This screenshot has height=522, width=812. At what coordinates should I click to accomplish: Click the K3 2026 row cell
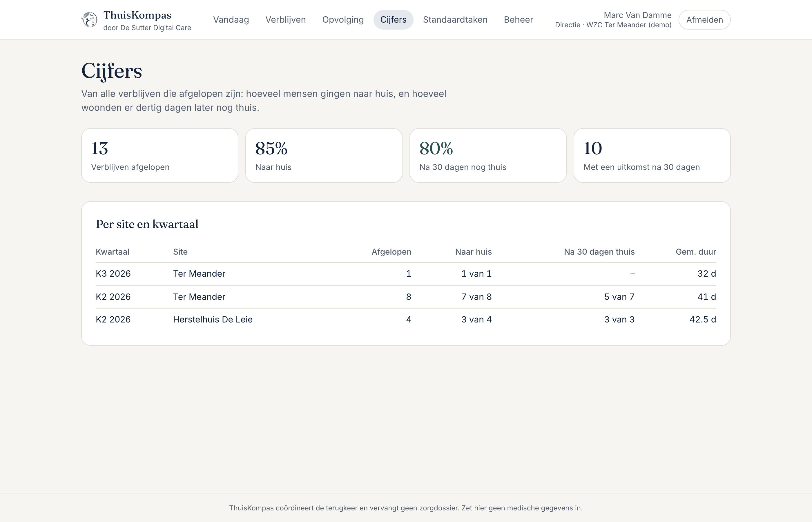113,273
